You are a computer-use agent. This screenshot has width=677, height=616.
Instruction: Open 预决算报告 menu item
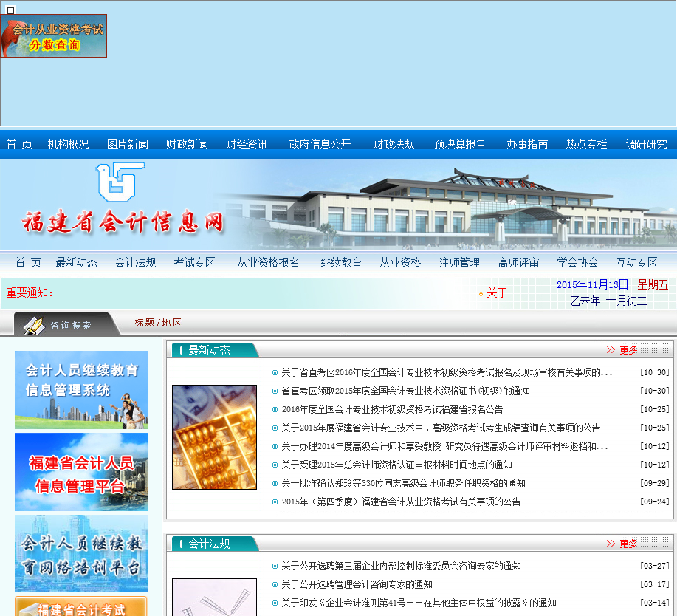click(460, 144)
